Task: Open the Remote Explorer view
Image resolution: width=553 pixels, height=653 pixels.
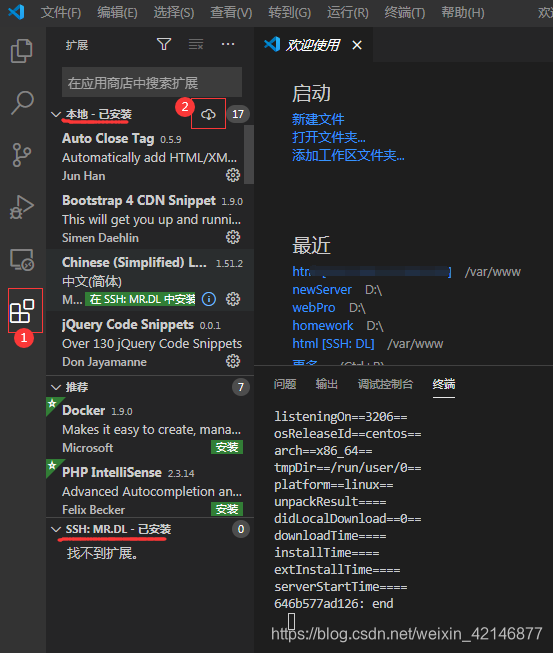Action: click(x=22, y=259)
